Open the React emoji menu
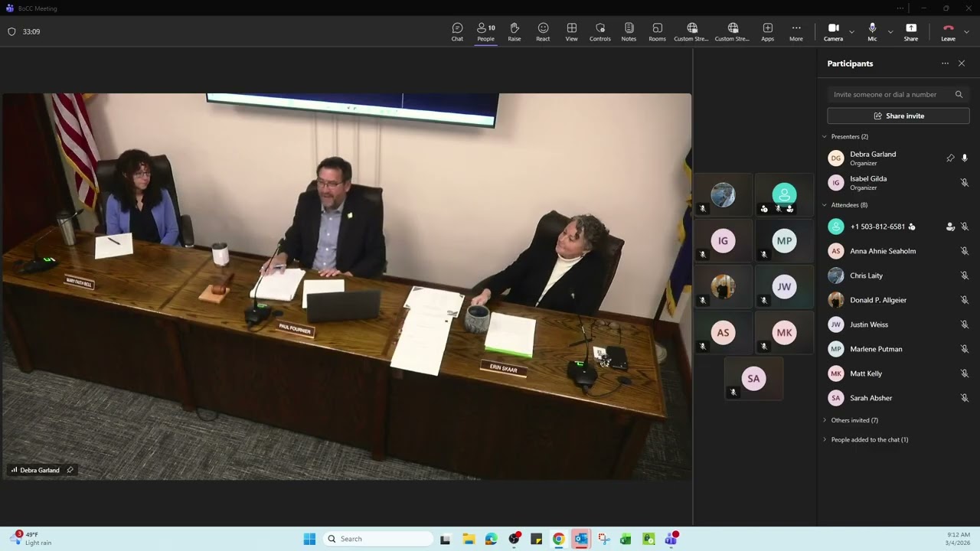 pos(543,31)
